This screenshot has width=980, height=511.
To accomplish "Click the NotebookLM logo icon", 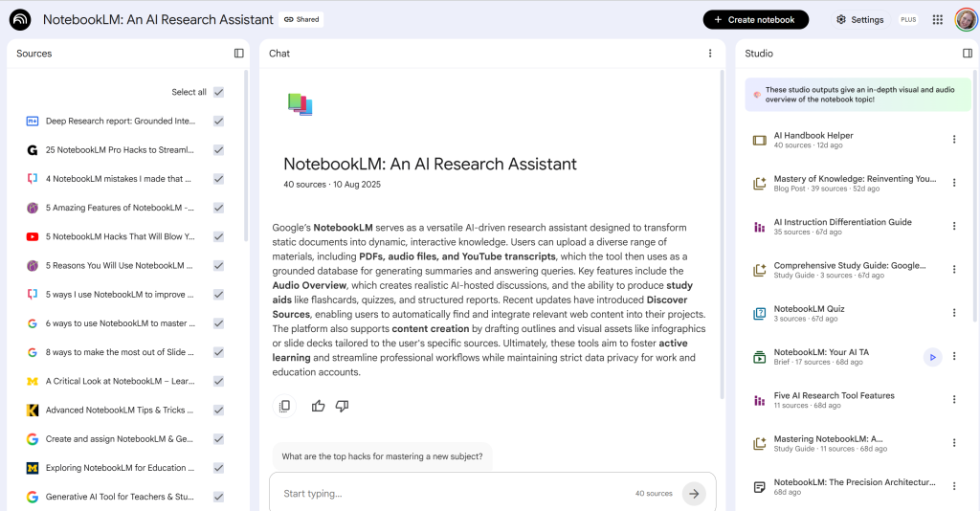I will [20, 20].
